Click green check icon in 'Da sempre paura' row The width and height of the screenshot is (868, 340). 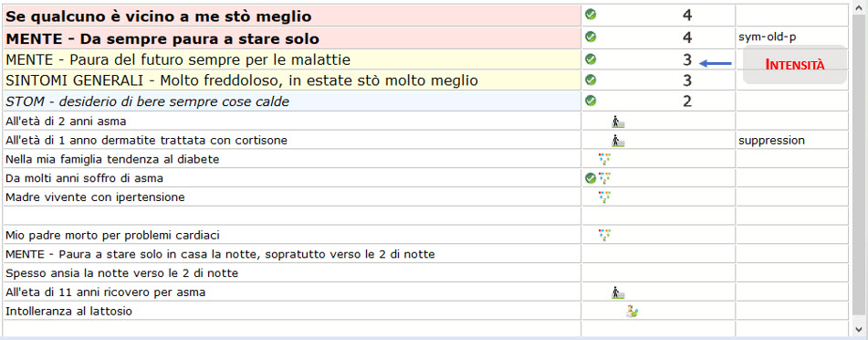[591, 37]
